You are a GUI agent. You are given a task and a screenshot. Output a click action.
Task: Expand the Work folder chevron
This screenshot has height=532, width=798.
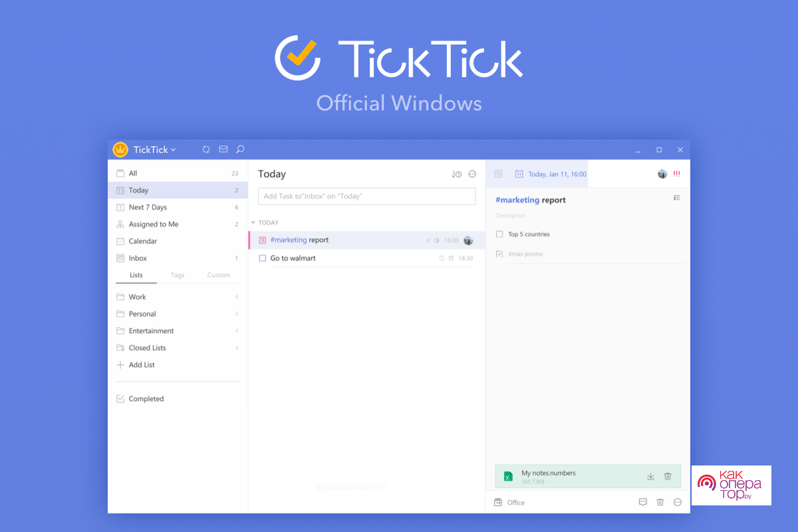click(x=237, y=297)
